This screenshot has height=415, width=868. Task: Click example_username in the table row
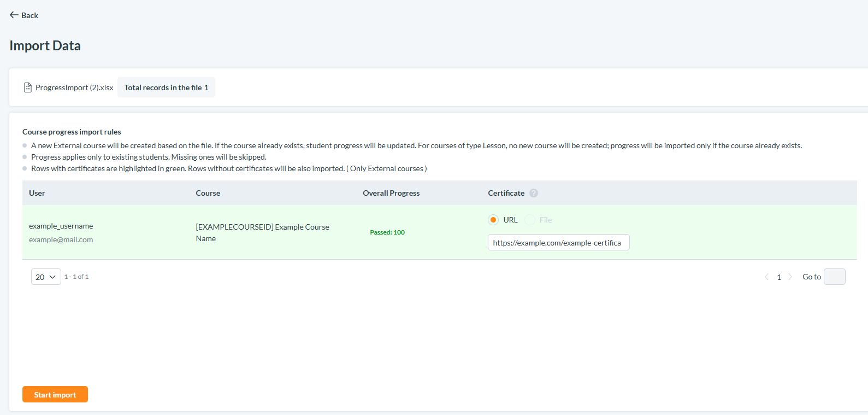(x=61, y=226)
